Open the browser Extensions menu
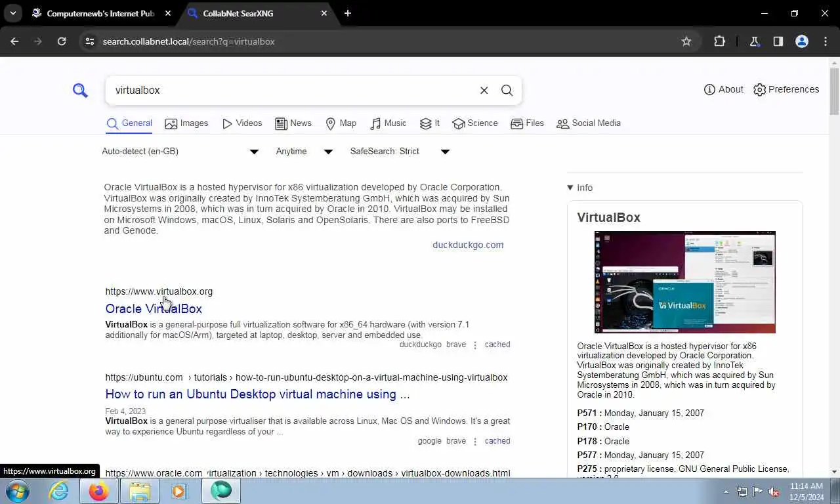Viewport: 840px width, 504px height. point(719,41)
